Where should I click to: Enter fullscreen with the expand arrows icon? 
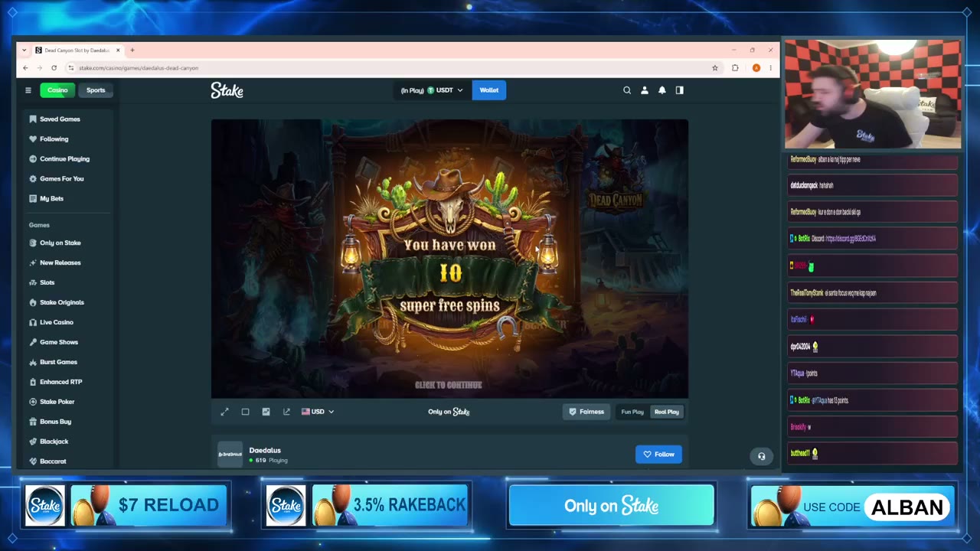224,412
